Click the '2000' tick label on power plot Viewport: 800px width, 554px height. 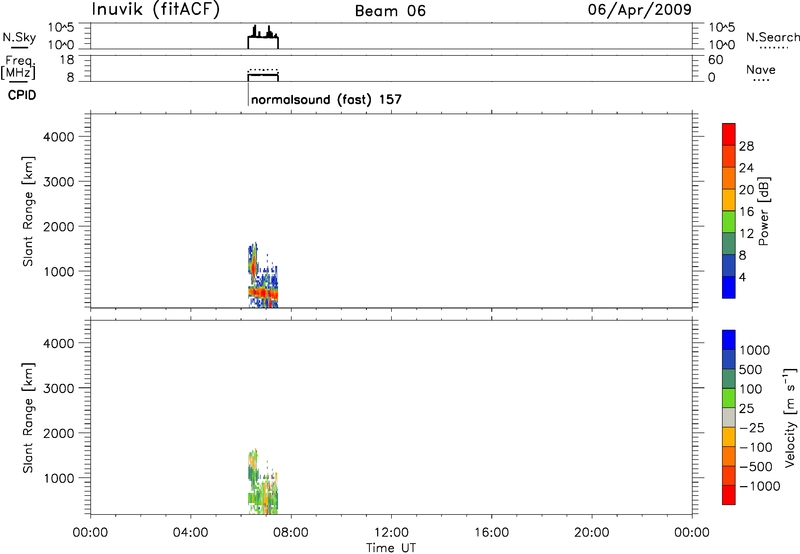[x=59, y=226]
